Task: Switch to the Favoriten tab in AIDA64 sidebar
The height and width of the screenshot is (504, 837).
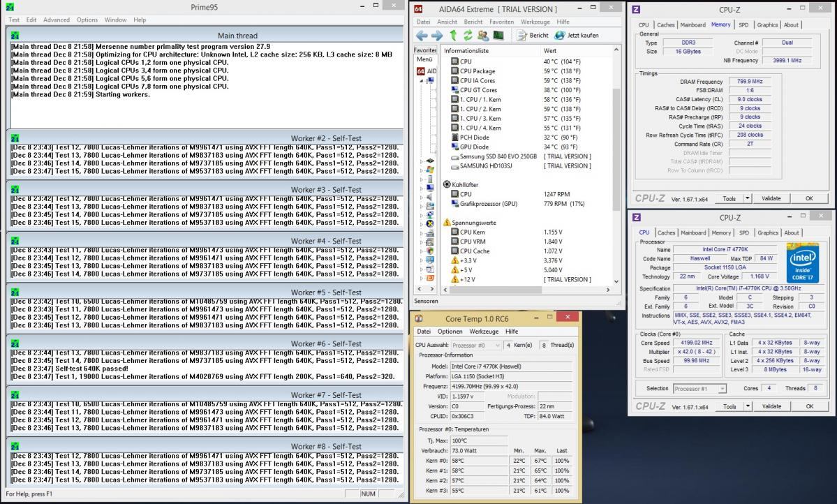Action: coord(425,50)
